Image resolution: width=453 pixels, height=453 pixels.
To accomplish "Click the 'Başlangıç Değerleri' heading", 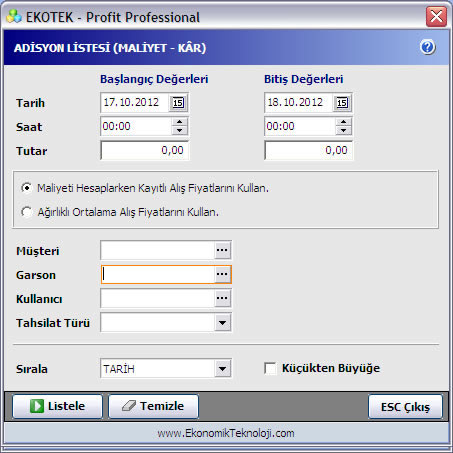I will pyautogui.click(x=154, y=79).
